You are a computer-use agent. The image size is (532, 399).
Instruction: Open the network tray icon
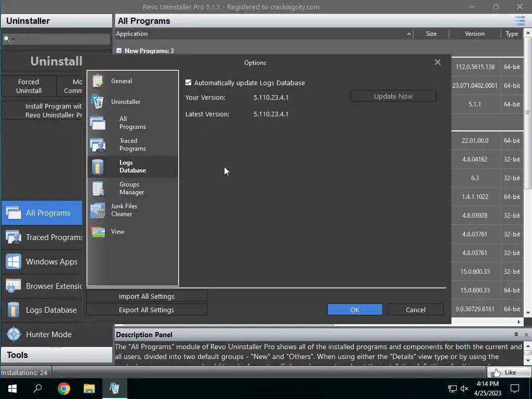pyautogui.click(x=453, y=389)
